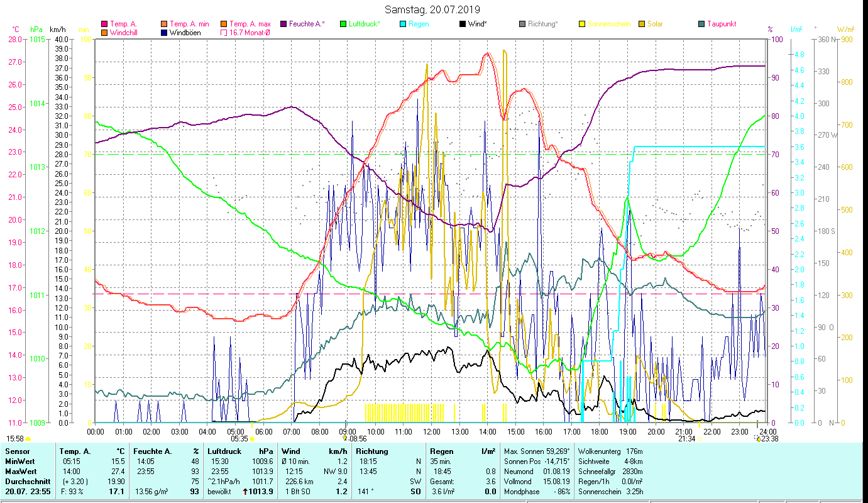The width and height of the screenshot is (868, 503).
Task: Click the 'MinWert' row label
Action: click(x=19, y=462)
